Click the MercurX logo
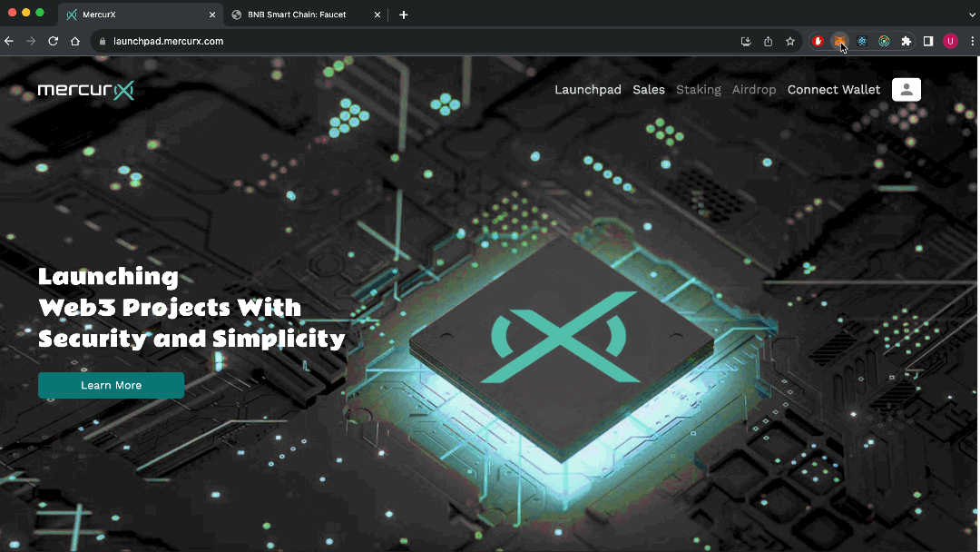The image size is (980, 552). coord(85,90)
